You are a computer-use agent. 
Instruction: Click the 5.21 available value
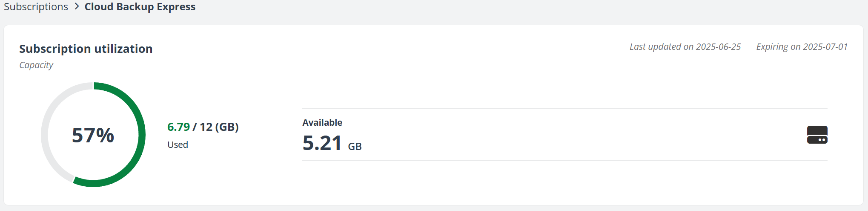click(x=322, y=143)
